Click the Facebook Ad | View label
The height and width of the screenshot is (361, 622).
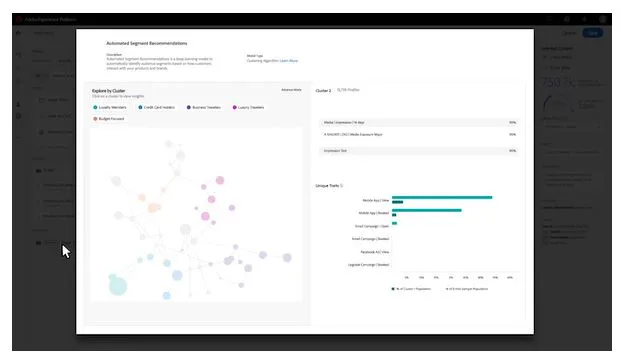374,252
